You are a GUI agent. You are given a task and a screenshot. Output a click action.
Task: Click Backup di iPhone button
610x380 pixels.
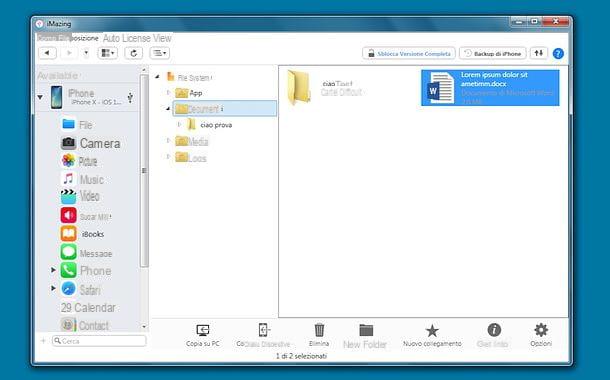493,54
